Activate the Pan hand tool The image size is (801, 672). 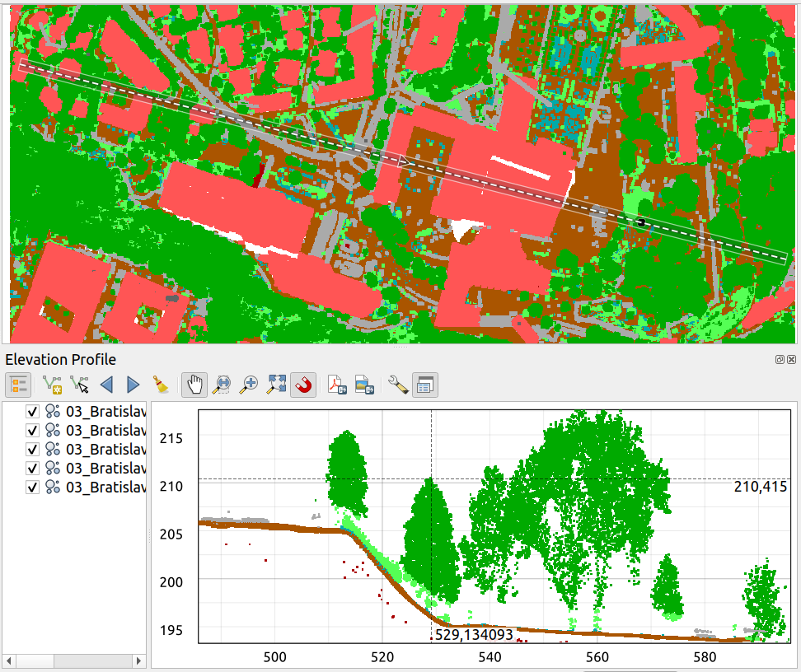tap(194, 385)
